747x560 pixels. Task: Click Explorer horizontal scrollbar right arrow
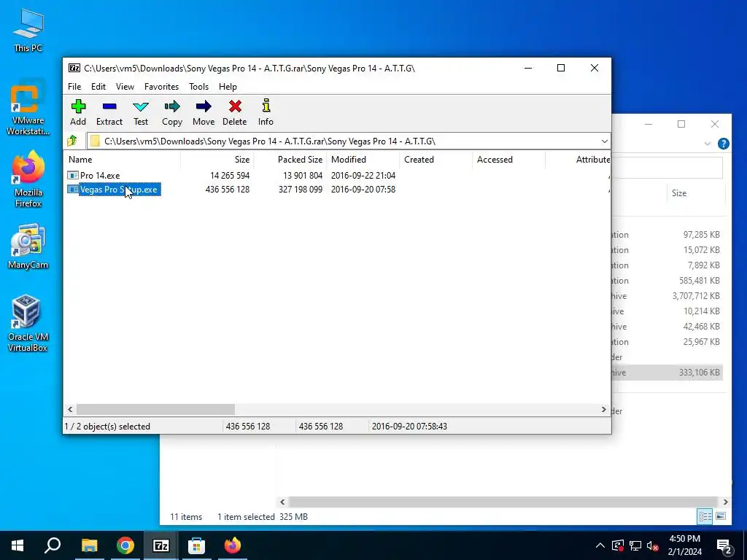click(x=725, y=502)
